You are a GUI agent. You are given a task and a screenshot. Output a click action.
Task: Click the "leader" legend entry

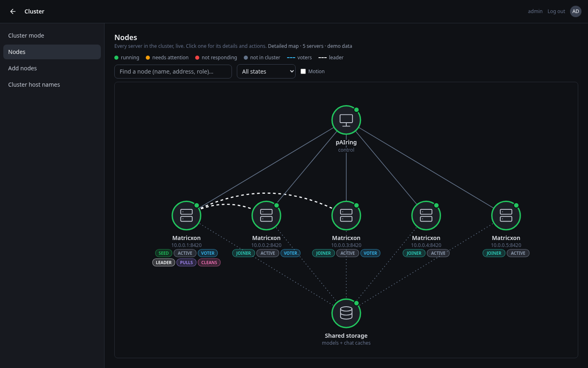point(331,58)
